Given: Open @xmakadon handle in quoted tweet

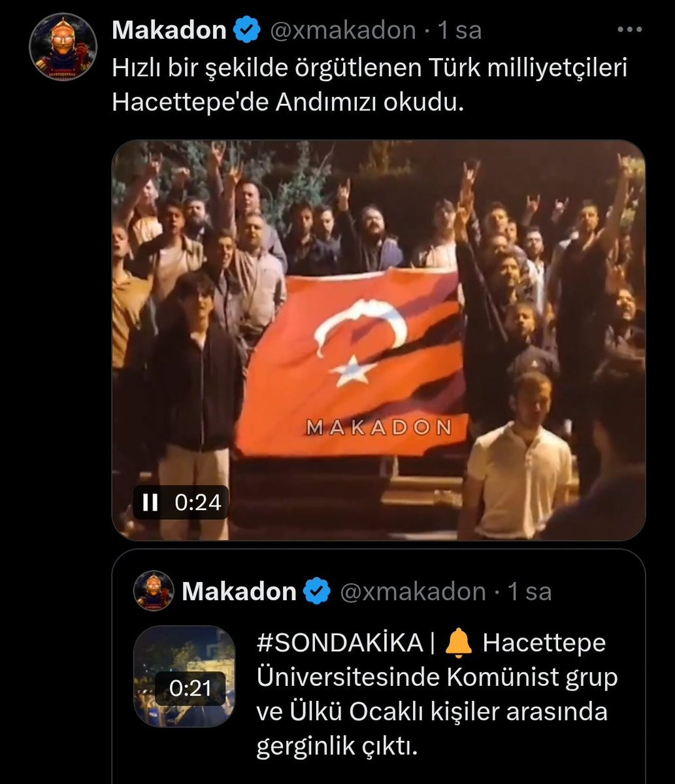Looking at the screenshot, I should 413,592.
